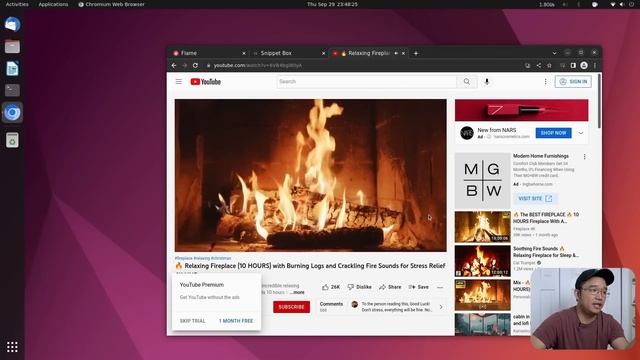Mute the Relaxing Fireplace tab audio
Viewport: 640px width, 360px height.
point(396,53)
